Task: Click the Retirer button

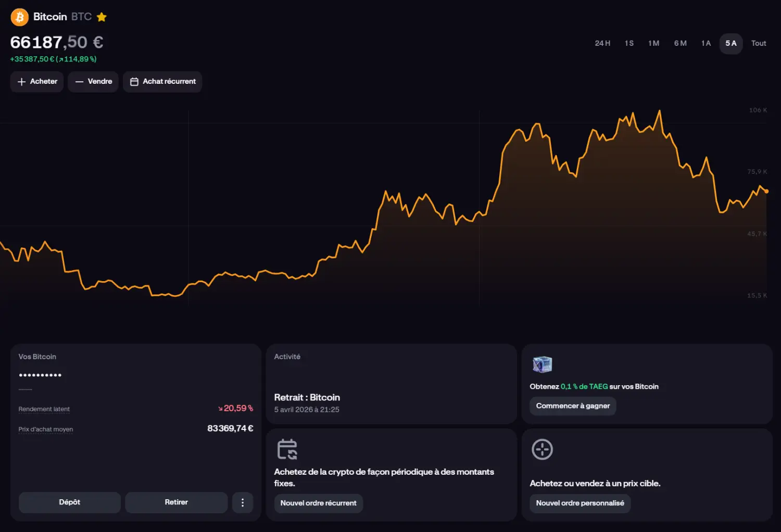Action: (x=177, y=502)
